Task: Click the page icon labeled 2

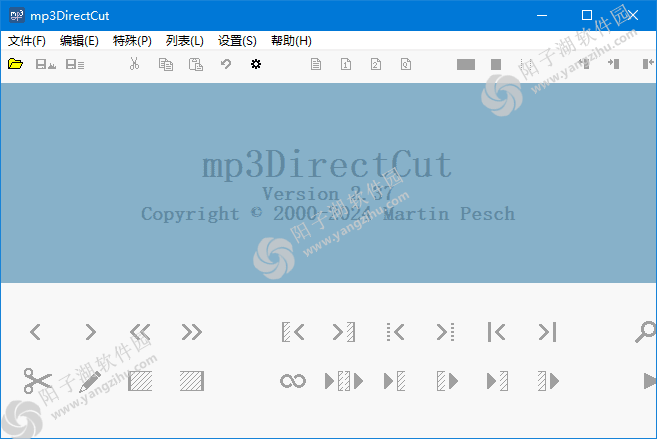Action: [x=376, y=64]
